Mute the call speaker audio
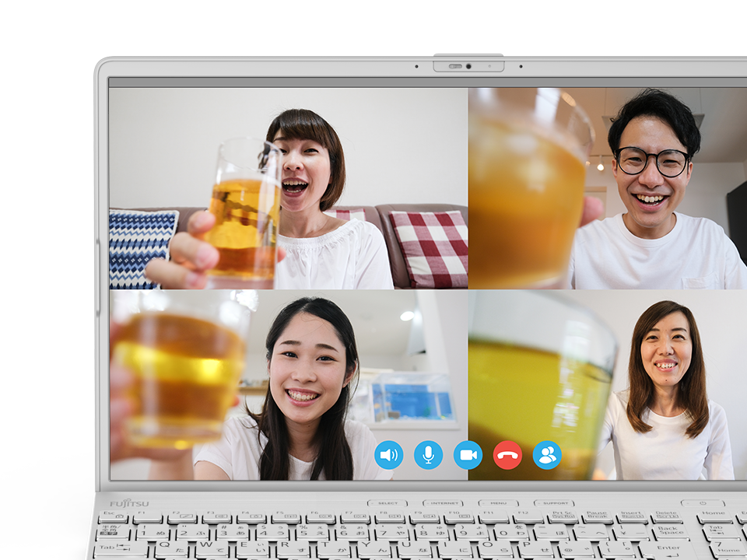The width and height of the screenshot is (747, 560). [x=388, y=455]
